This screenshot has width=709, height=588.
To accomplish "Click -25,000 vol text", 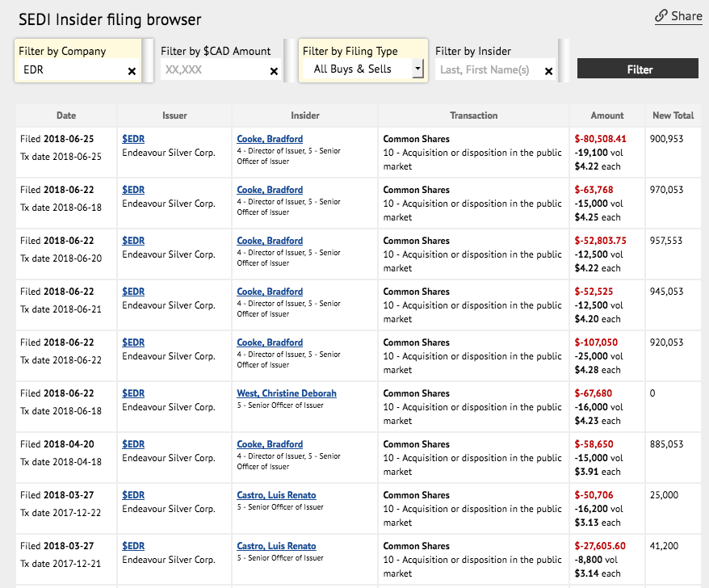I will 598,356.
